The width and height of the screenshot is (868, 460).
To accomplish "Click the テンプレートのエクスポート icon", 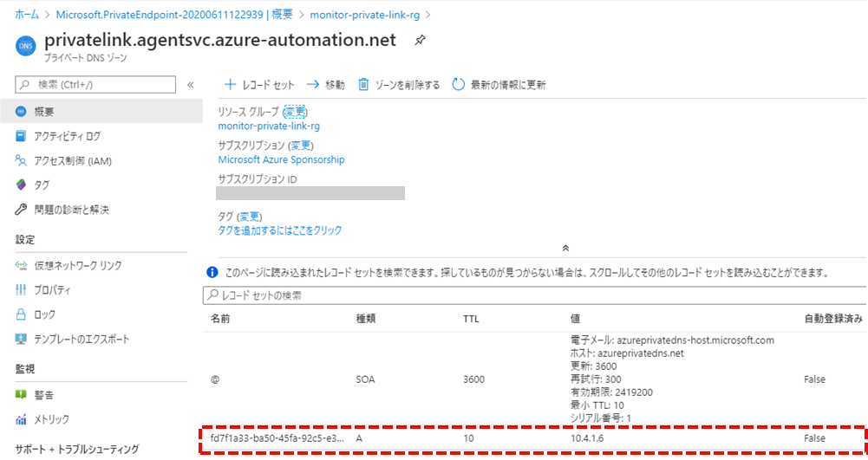I will point(21,339).
